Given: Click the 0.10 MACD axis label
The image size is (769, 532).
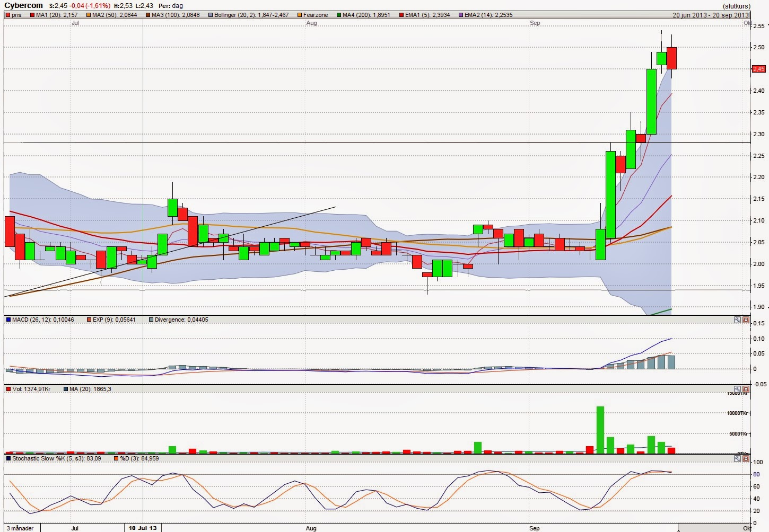Looking at the screenshot, I should 759,339.
